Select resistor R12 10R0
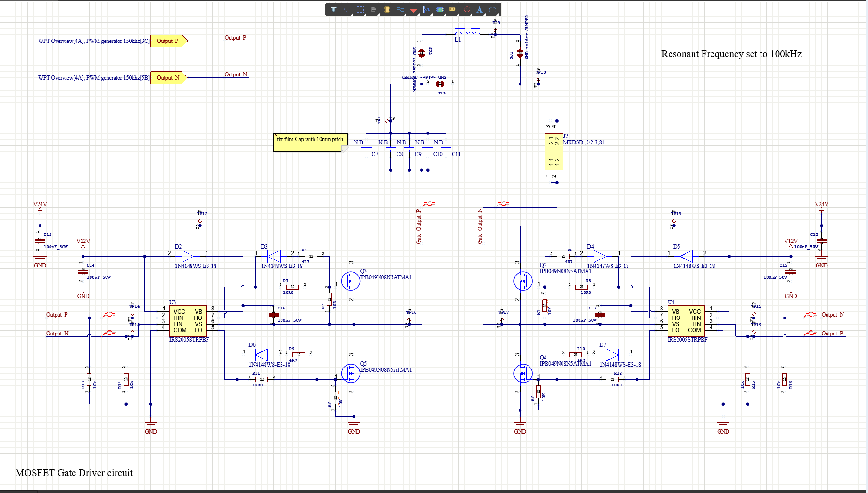This screenshot has height=493, width=868. (x=612, y=379)
